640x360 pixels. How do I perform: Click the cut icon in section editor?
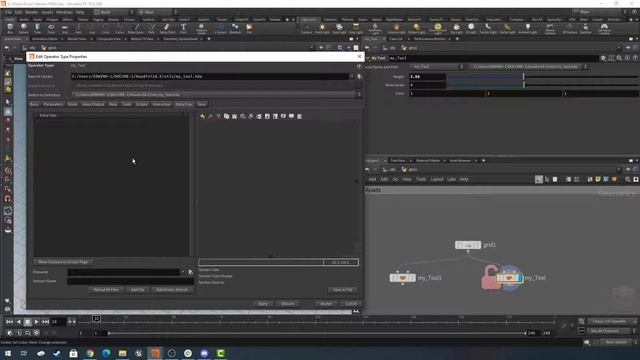pyautogui.click(x=218, y=116)
